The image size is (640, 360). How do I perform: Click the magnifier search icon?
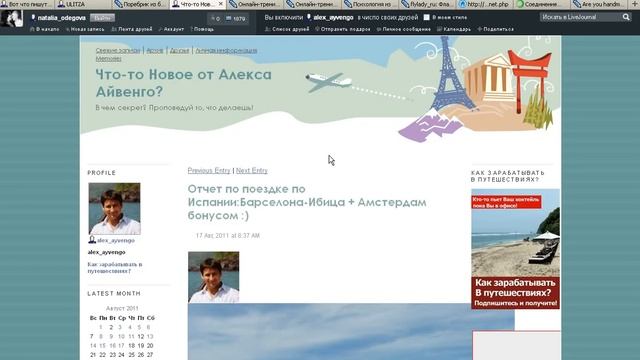626,17
